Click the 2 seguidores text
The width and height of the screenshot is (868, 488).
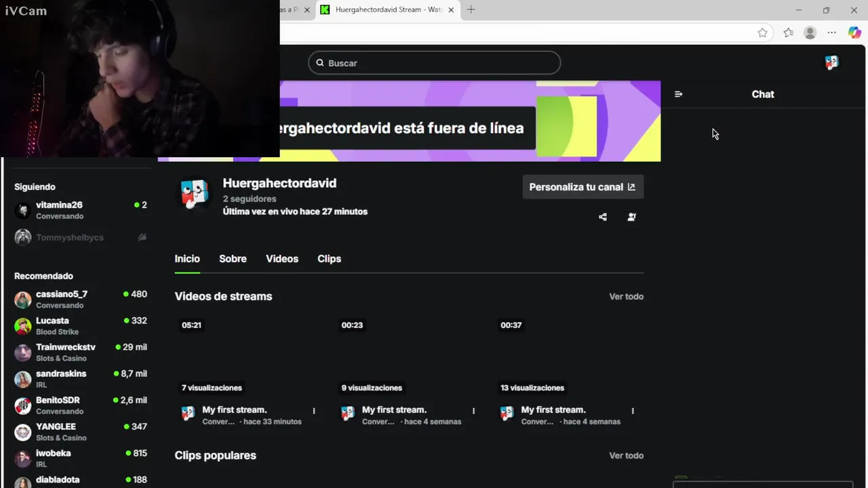250,199
